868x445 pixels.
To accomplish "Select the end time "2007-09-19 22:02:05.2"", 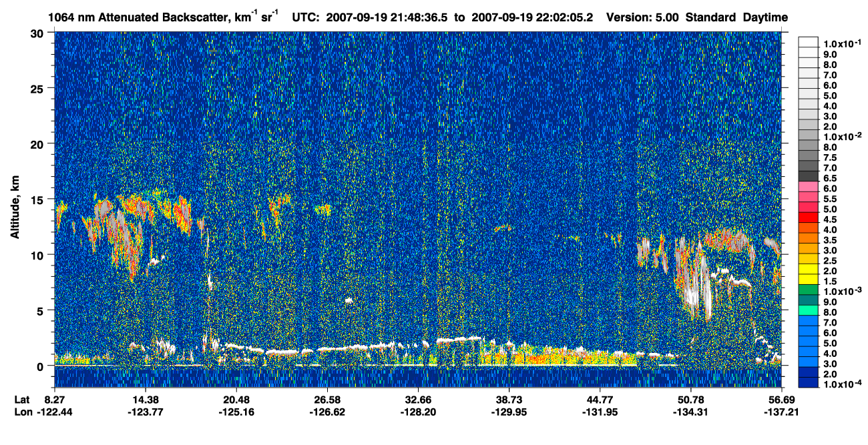I will click(533, 17).
